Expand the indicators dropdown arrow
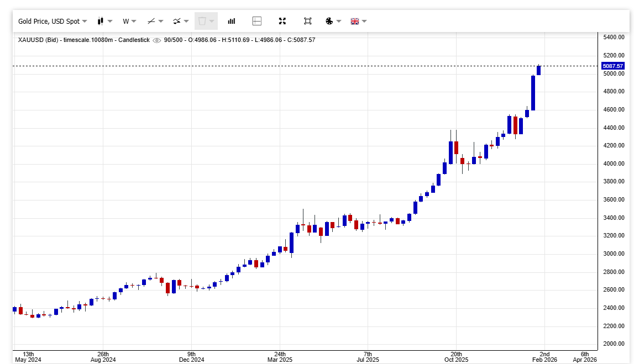The height and width of the screenshot is (364, 634). click(186, 22)
